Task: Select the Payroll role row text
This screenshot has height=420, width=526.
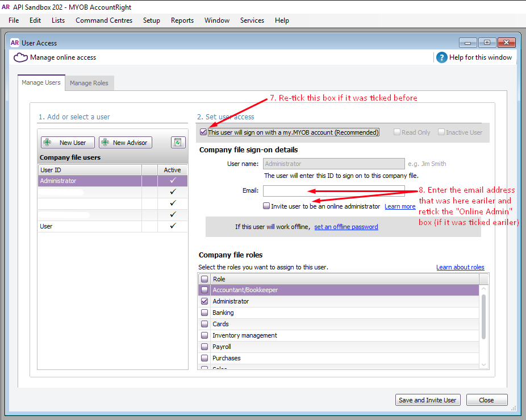Action: pyautogui.click(x=222, y=347)
